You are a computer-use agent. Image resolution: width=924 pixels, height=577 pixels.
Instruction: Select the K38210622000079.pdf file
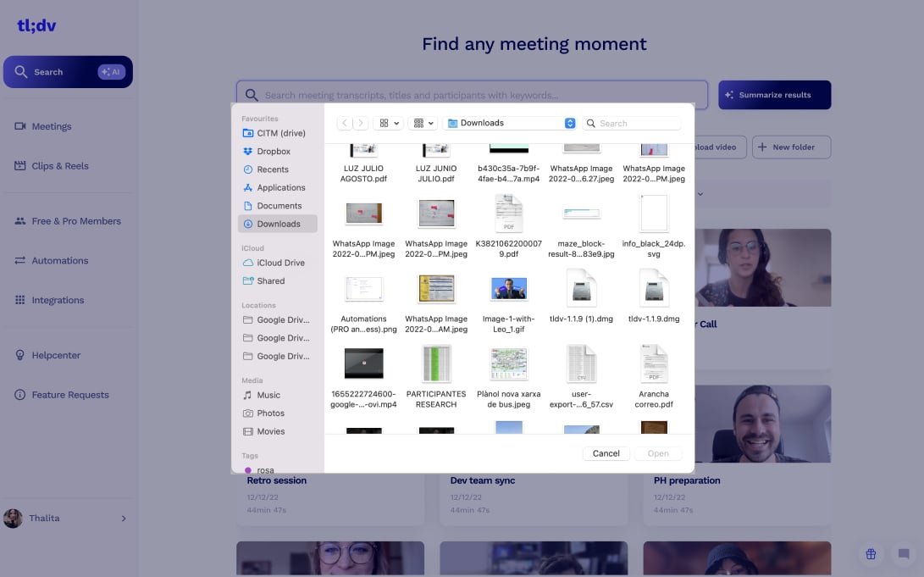click(x=508, y=225)
